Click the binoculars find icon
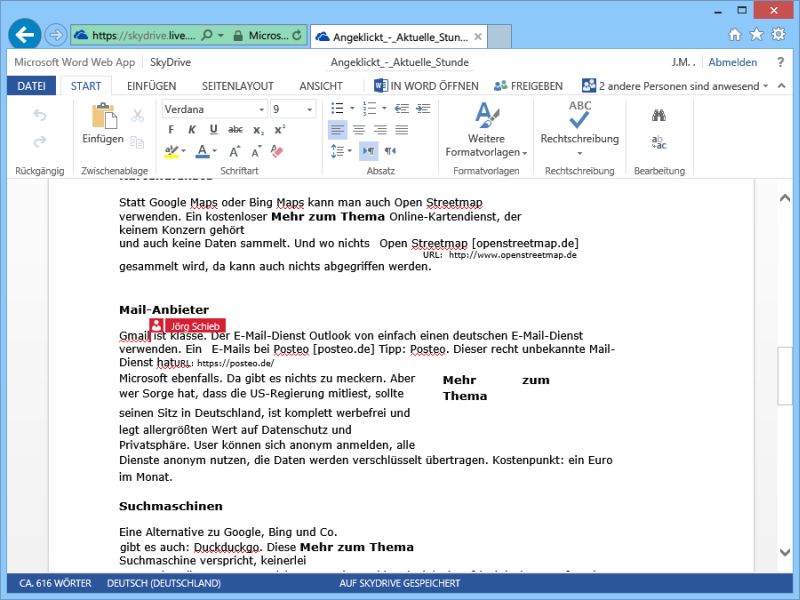The image size is (800, 600). click(659, 115)
